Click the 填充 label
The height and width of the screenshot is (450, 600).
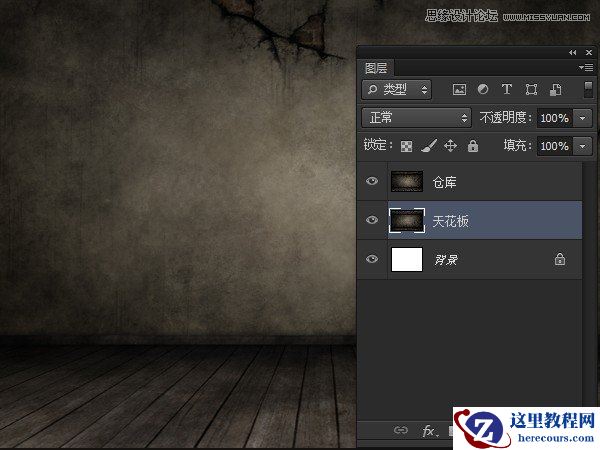(517, 145)
